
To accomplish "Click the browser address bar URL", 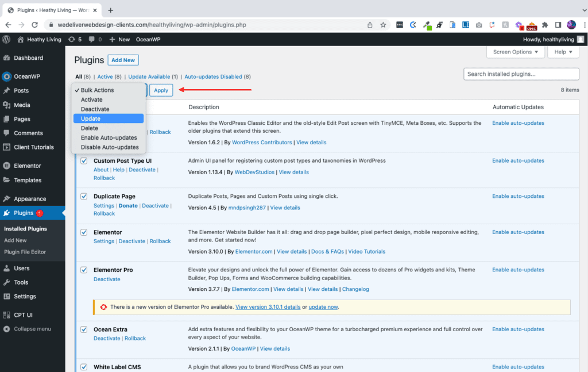I will (x=152, y=25).
